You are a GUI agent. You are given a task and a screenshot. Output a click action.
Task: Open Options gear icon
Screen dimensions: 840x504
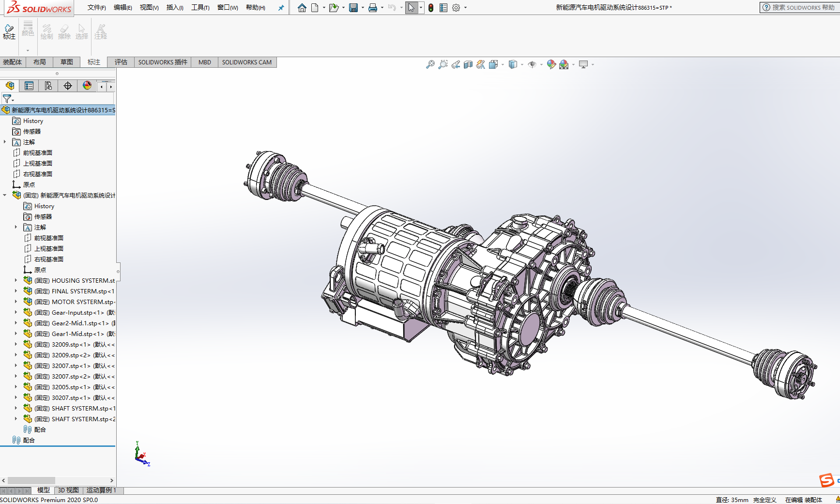(x=456, y=8)
